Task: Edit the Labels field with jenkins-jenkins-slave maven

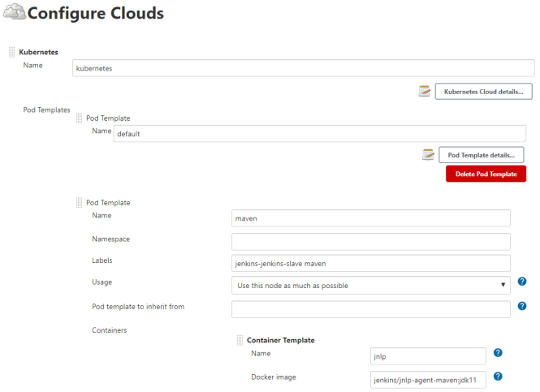Action: point(371,263)
